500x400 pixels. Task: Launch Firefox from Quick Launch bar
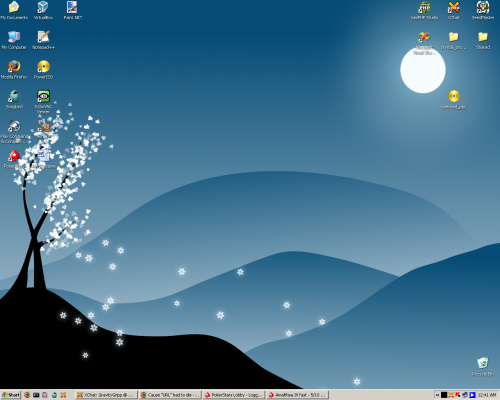(27, 395)
